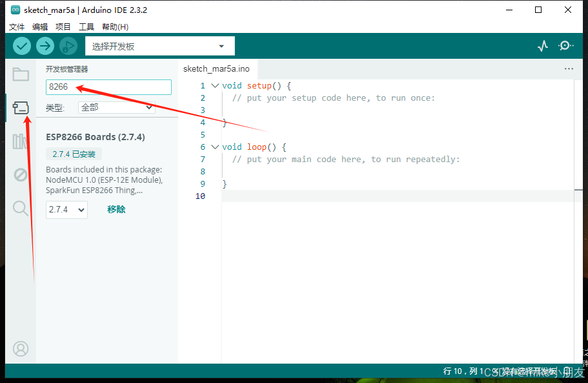This screenshot has height=383, width=588.
Task: Open the Serial Monitor
Action: (565, 46)
